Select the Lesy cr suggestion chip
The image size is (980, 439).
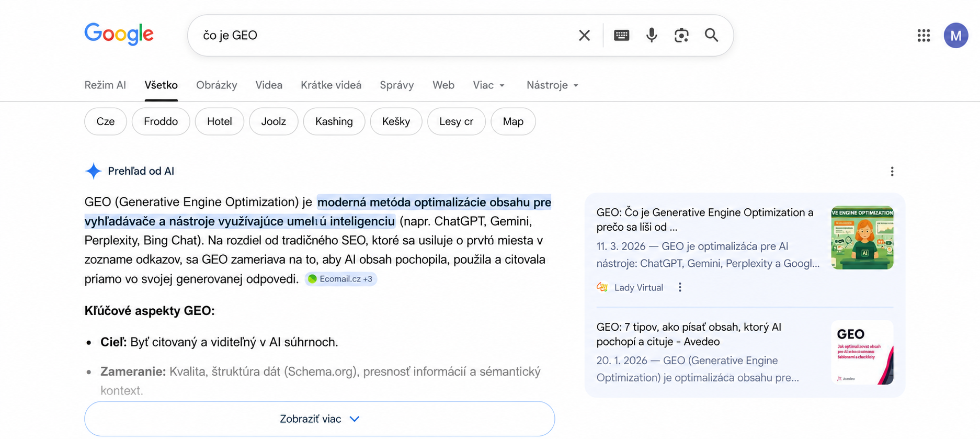click(x=456, y=121)
